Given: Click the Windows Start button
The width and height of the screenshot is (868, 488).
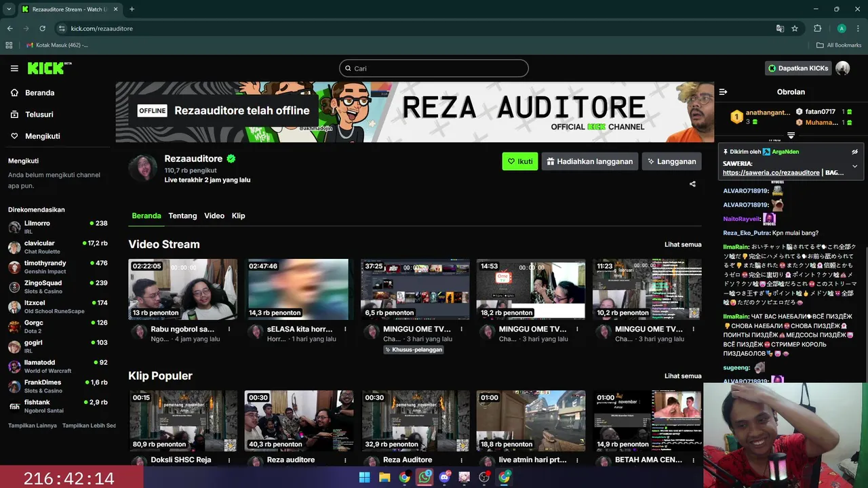Looking at the screenshot, I should [364, 477].
